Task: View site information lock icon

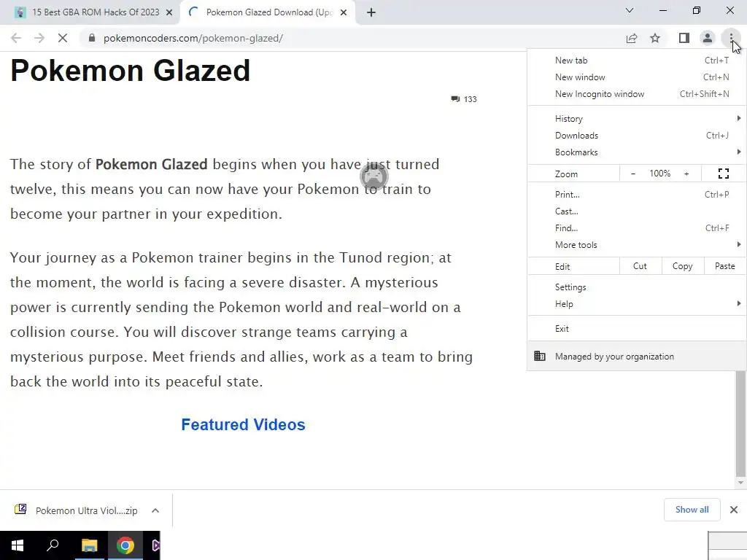Action: [91, 38]
